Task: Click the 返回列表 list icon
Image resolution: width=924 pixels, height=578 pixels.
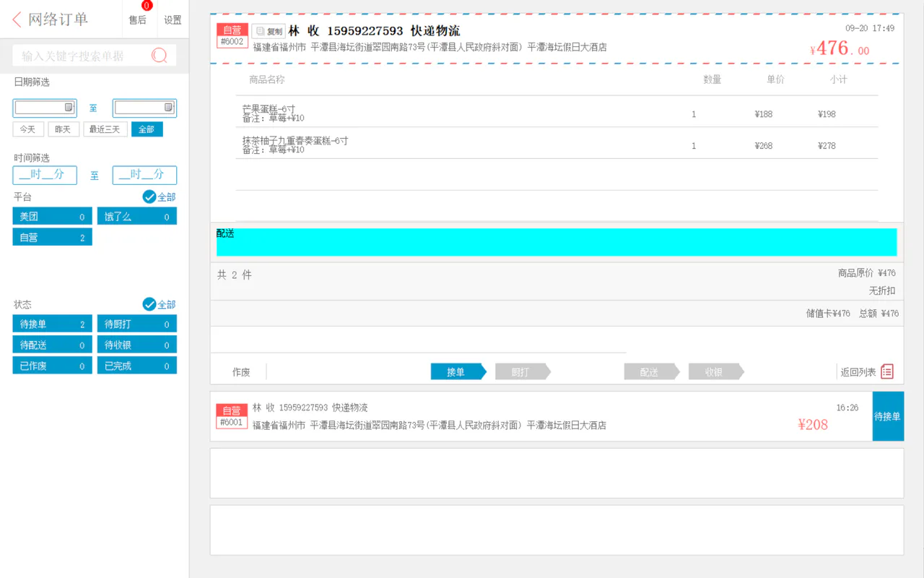Action: point(887,371)
